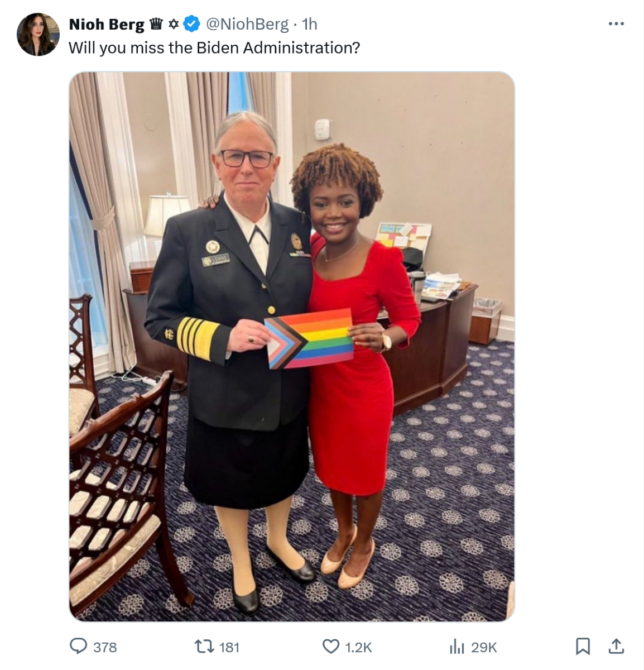Open the share upload icon
This screenshot has width=644, height=670.
point(616,646)
